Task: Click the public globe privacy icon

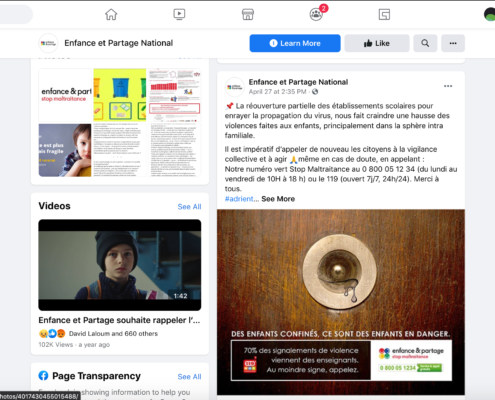Action: tap(315, 92)
